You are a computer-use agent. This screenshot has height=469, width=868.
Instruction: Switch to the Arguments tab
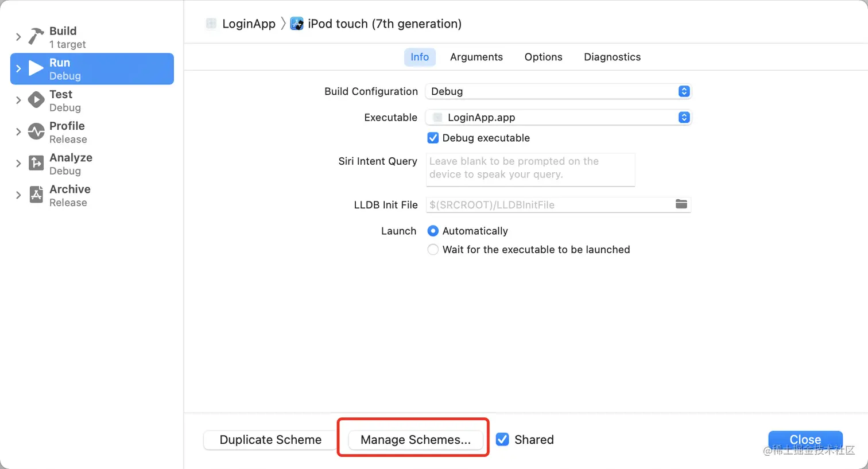476,57
